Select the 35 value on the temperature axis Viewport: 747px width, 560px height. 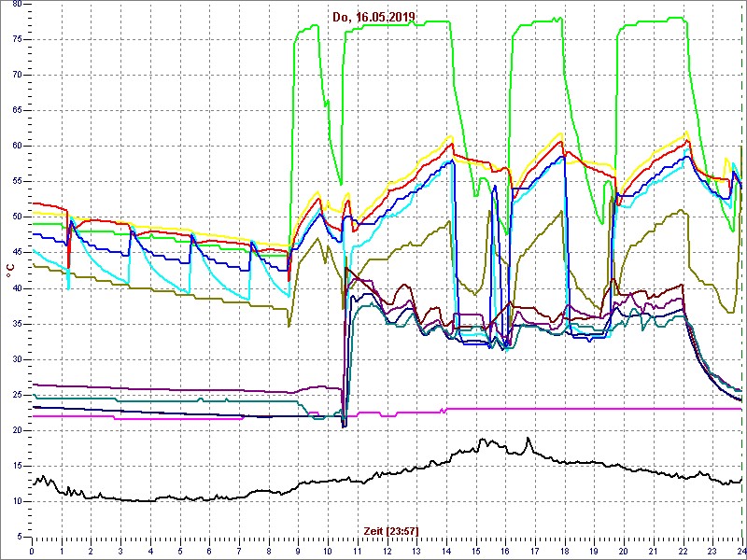(17, 324)
